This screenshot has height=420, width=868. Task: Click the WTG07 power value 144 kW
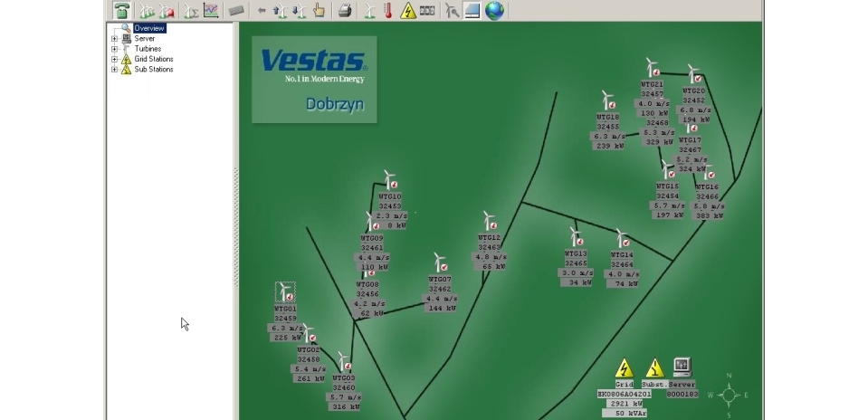click(x=440, y=308)
